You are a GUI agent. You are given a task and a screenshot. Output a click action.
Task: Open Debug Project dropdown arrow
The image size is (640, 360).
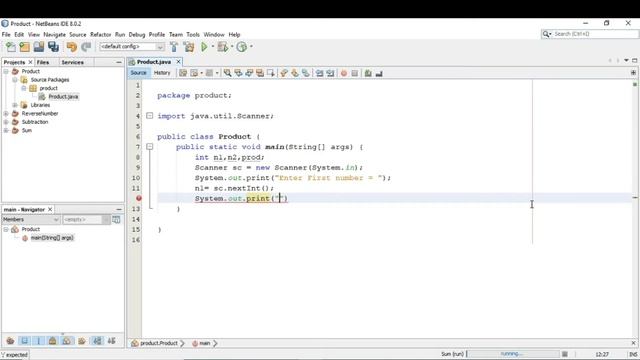232,47
